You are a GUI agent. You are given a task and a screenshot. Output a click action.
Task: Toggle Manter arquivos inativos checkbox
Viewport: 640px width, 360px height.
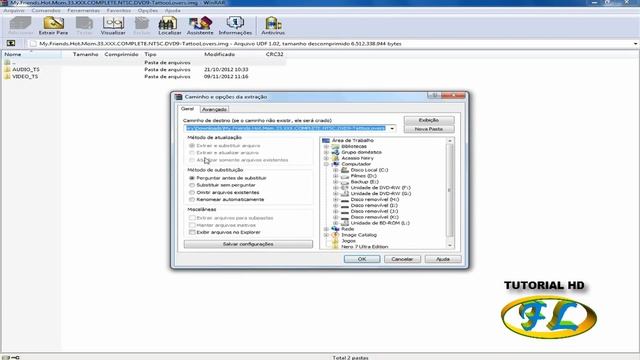[192, 225]
